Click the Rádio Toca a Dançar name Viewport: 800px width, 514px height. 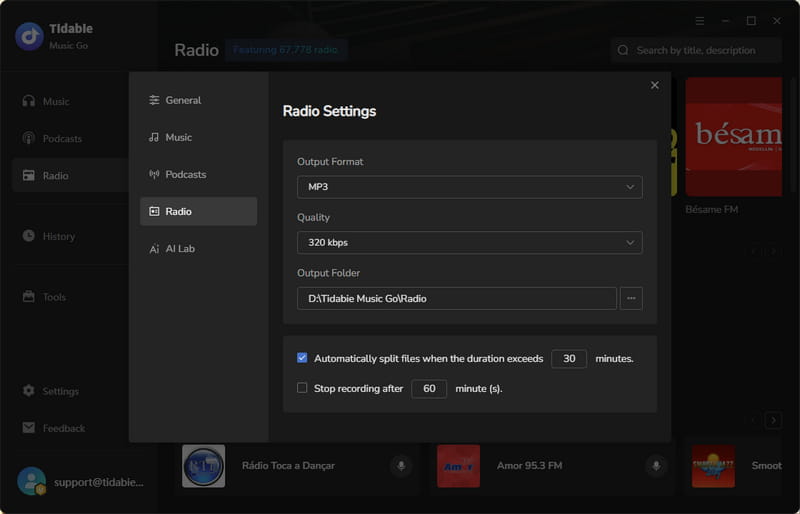click(x=288, y=466)
